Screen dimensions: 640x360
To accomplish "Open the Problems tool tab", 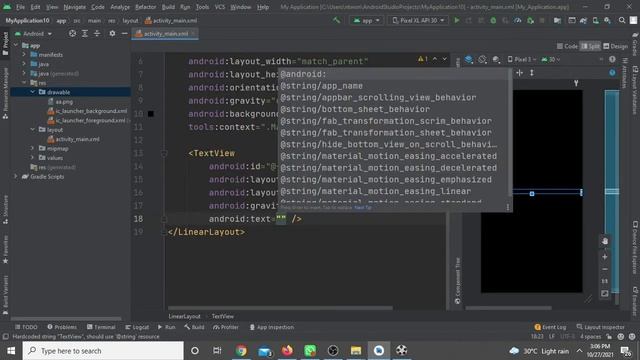I will tap(62, 327).
